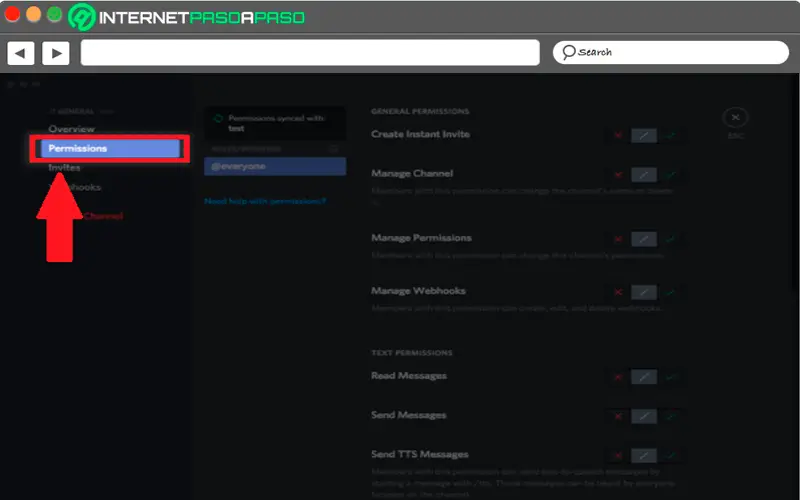Click the Create Instant Invite label
The height and width of the screenshot is (500, 800).
(x=420, y=134)
